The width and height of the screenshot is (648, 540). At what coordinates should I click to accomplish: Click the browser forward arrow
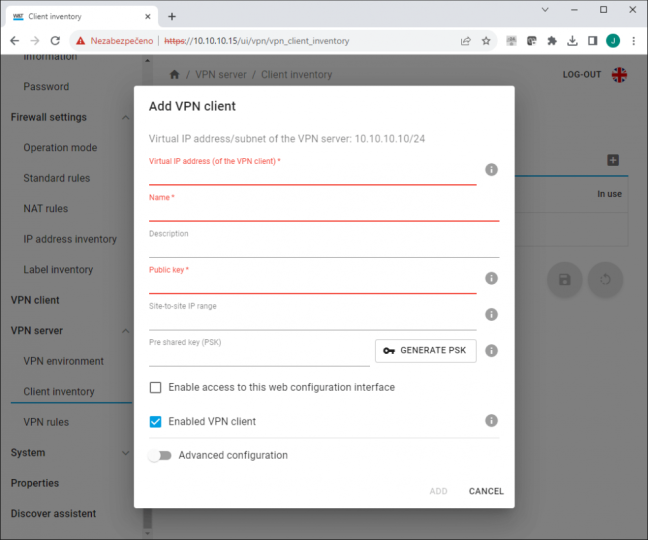pos(35,40)
